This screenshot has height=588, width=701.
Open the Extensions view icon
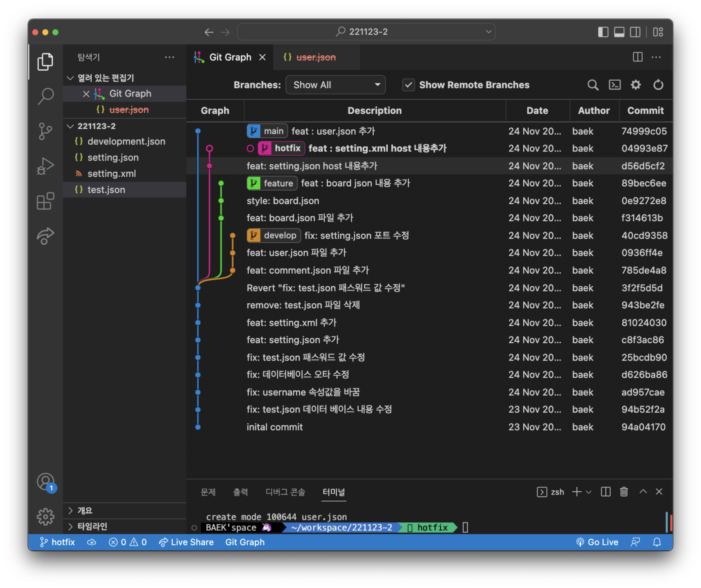click(x=45, y=201)
